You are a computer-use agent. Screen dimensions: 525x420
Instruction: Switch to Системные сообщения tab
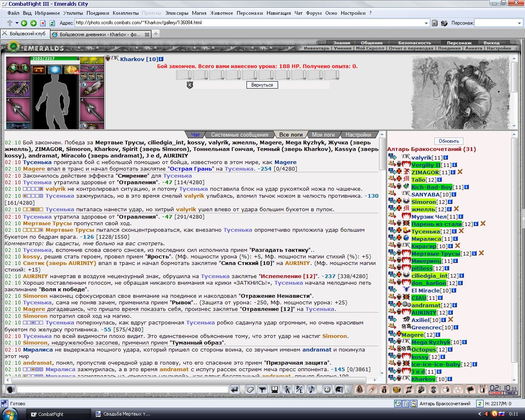(240, 135)
